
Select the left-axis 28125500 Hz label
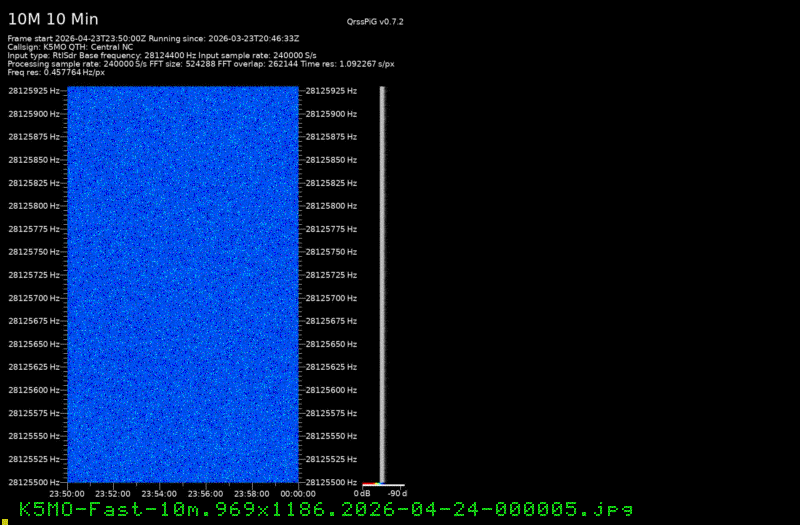pyautogui.click(x=32, y=482)
